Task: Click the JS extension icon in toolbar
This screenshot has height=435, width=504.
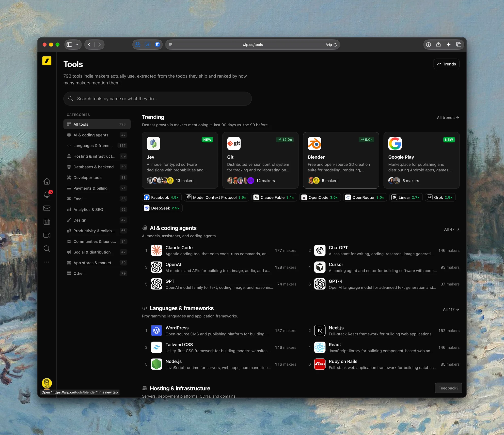Action: pos(147,45)
